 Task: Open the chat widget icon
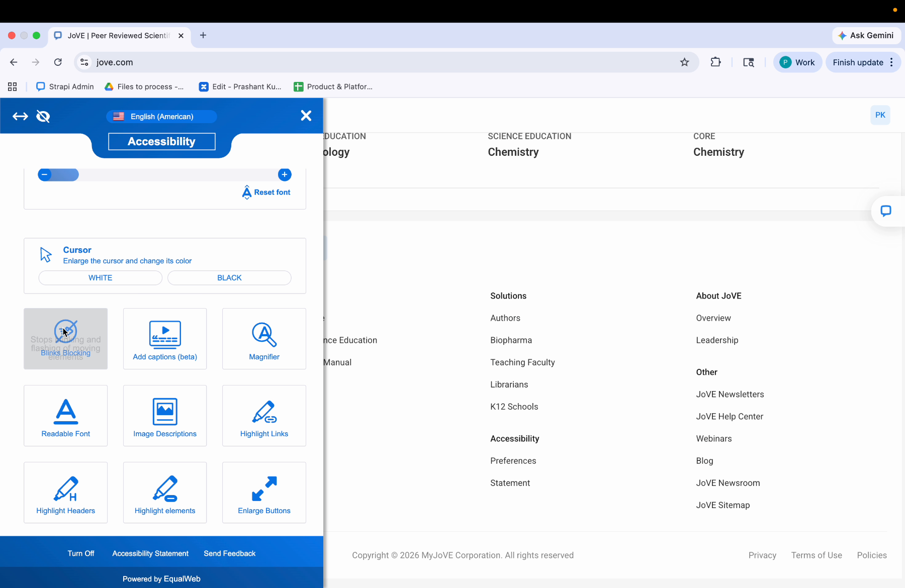[886, 211]
